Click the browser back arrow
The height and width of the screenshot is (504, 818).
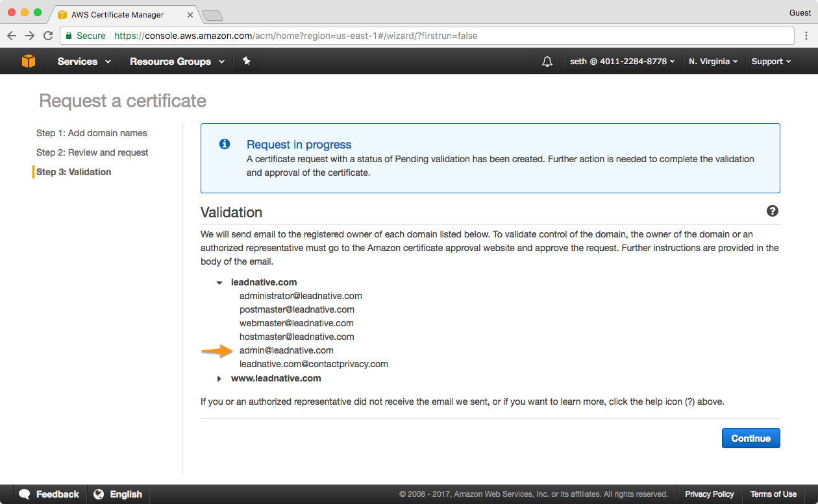pyautogui.click(x=12, y=36)
